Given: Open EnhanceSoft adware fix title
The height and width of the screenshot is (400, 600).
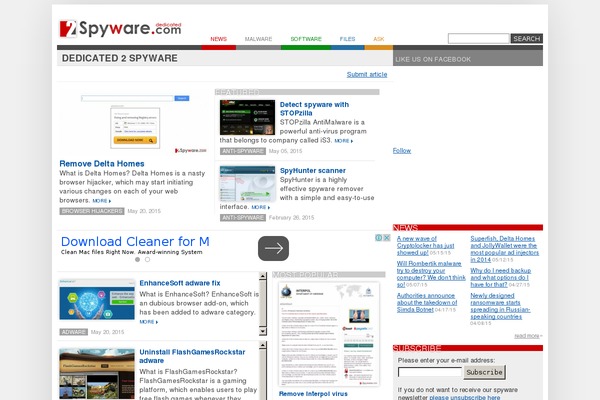Looking at the screenshot, I should (x=180, y=283).
